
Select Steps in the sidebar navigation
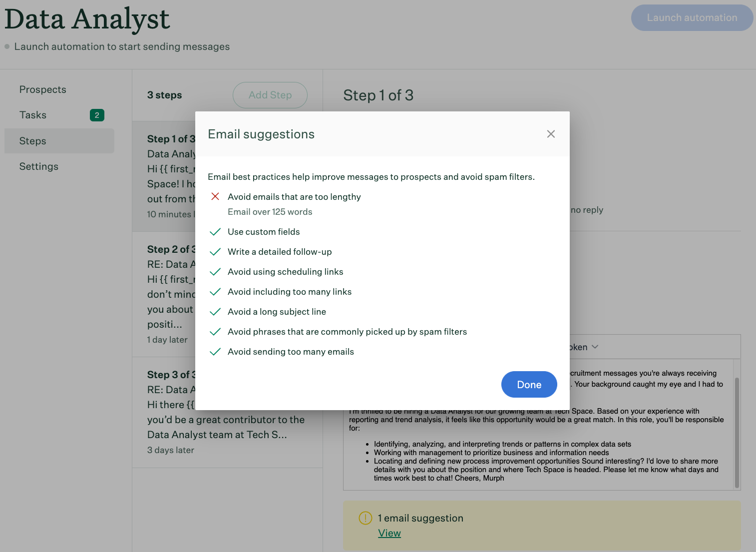click(32, 141)
